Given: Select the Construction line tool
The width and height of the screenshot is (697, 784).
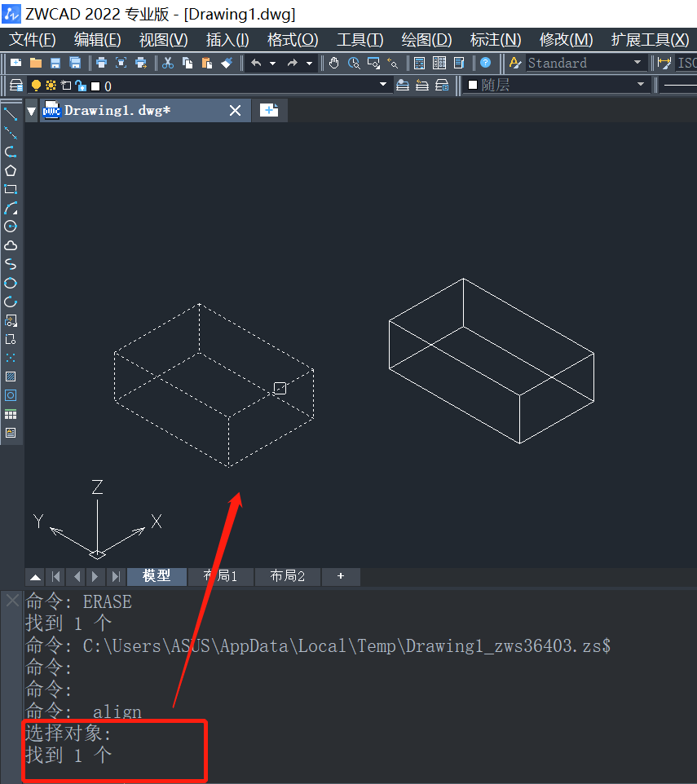Looking at the screenshot, I should (11, 133).
